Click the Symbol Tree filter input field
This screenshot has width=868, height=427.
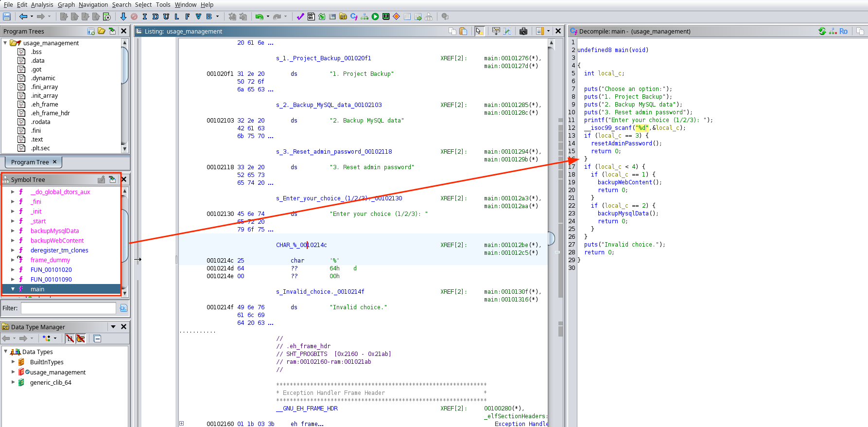[x=68, y=308]
